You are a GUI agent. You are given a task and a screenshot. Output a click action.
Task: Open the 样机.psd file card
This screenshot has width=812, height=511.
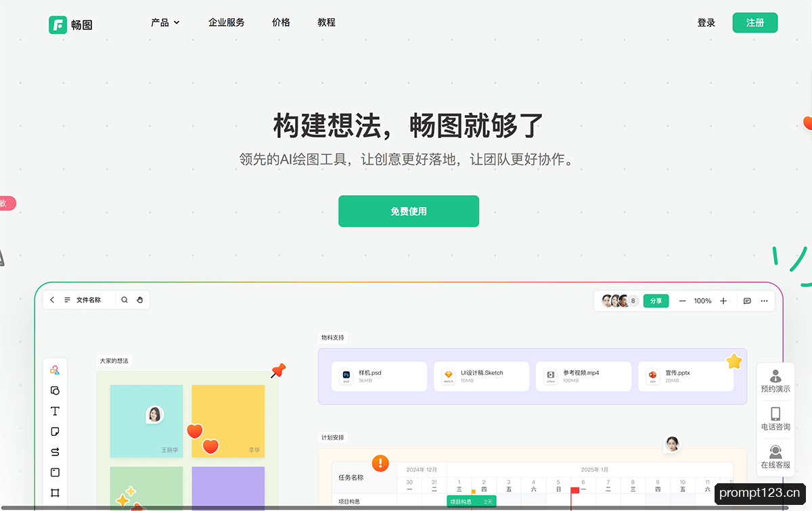[x=379, y=376]
